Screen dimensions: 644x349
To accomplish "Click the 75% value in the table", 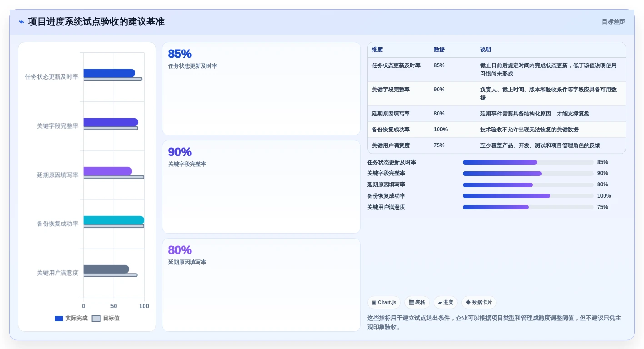I will tap(439, 145).
